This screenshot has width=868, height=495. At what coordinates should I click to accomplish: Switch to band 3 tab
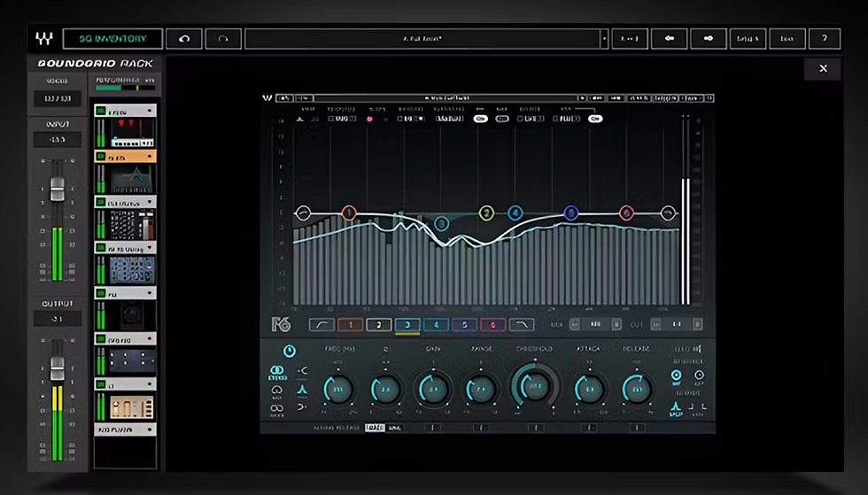407,325
